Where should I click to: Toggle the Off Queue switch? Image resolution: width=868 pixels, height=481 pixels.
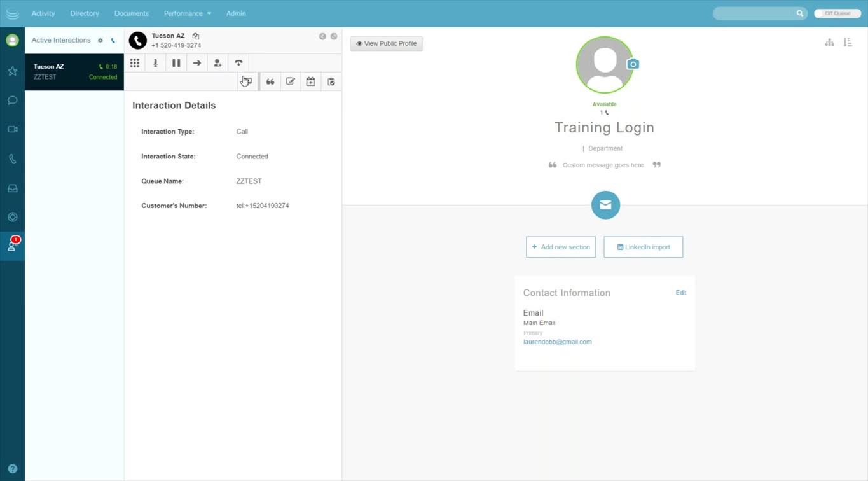tap(837, 13)
